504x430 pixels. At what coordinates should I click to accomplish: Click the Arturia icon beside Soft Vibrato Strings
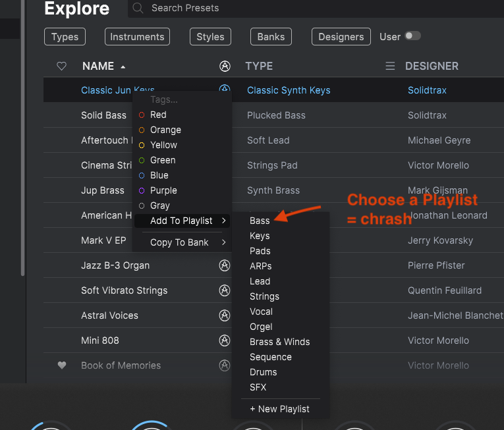click(x=225, y=290)
